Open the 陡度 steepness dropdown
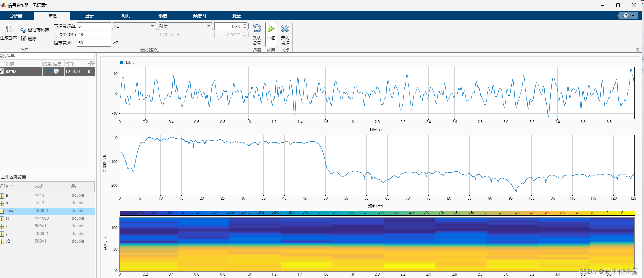 tap(185, 26)
